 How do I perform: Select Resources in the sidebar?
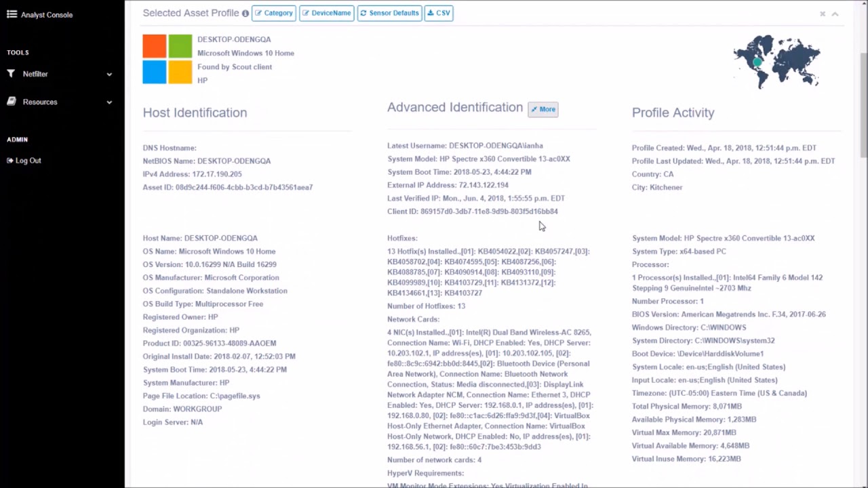40,102
